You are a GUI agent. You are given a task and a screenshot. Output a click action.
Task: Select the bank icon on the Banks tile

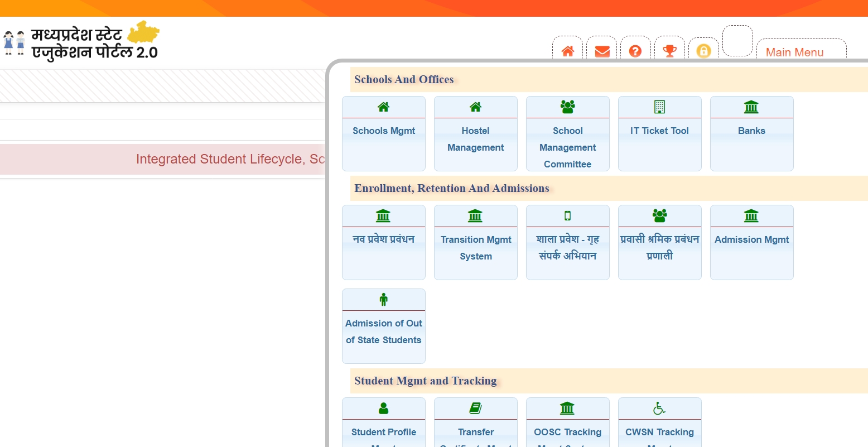(751, 107)
